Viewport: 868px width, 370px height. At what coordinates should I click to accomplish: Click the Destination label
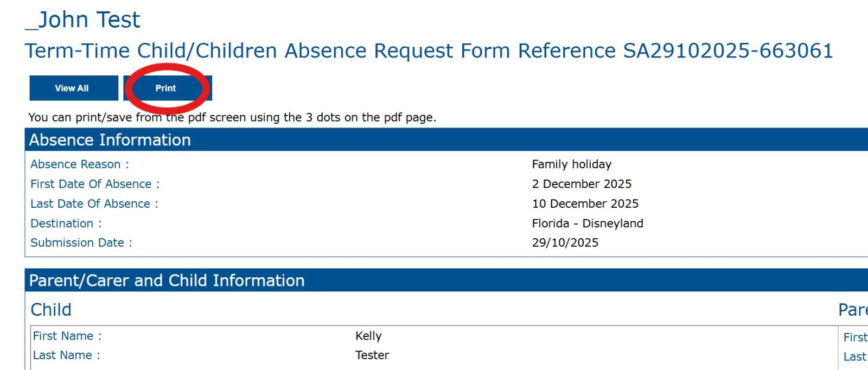pyautogui.click(x=66, y=224)
